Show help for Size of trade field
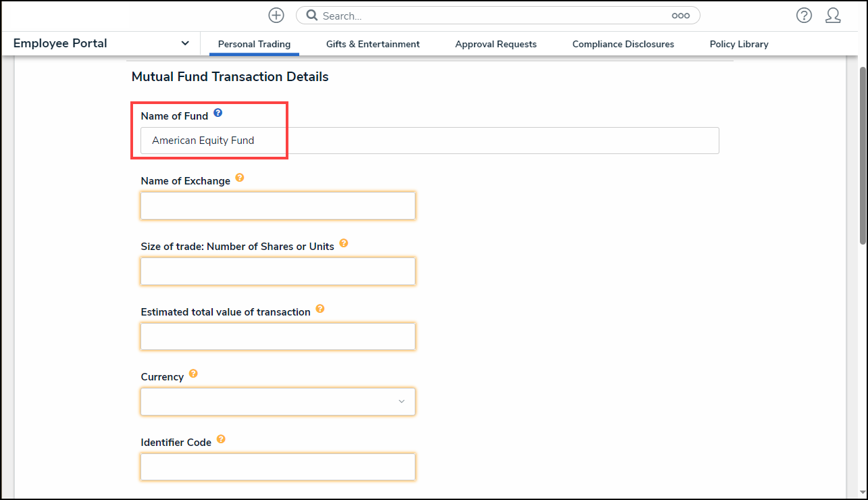 (x=343, y=243)
